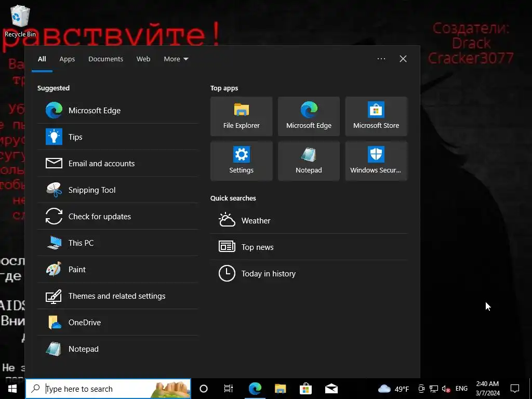Viewport: 532px width, 399px height.
Task: Expand the More dropdown
Action: [176, 59]
